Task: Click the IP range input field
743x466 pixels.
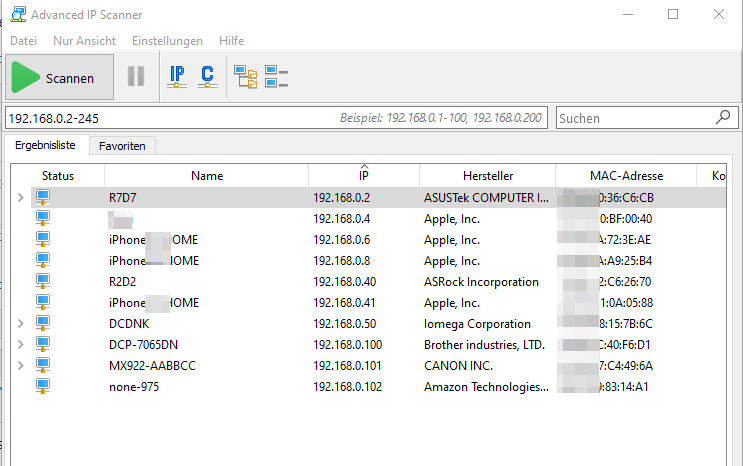Action: click(276, 118)
